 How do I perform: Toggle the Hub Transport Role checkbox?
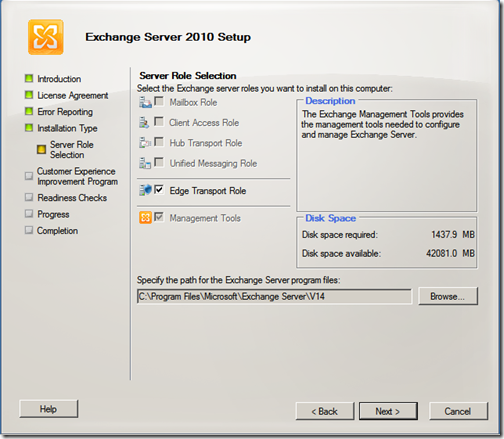click(x=159, y=142)
